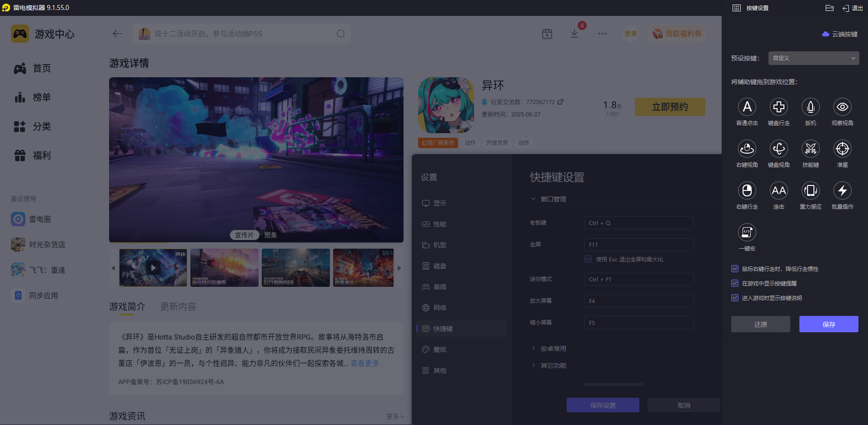Select the 技能键 skill key icon

point(811,149)
